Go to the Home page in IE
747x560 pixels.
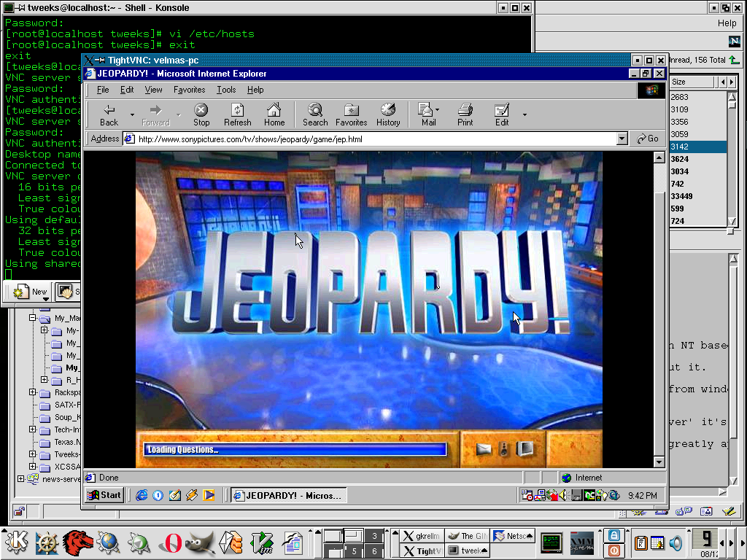point(274,114)
